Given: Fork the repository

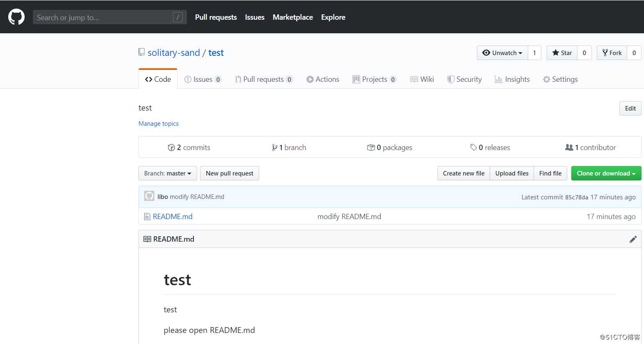Looking at the screenshot, I should pyautogui.click(x=612, y=53).
